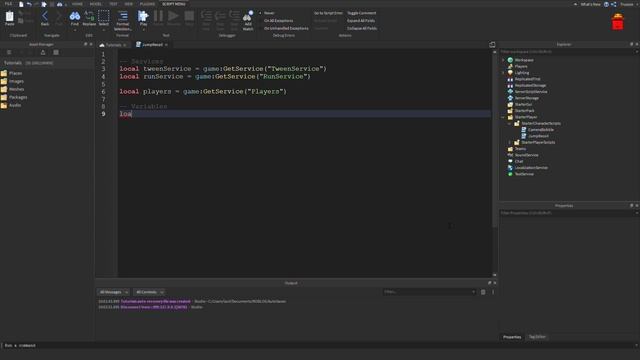Open the FILE menu

[x=8, y=4]
